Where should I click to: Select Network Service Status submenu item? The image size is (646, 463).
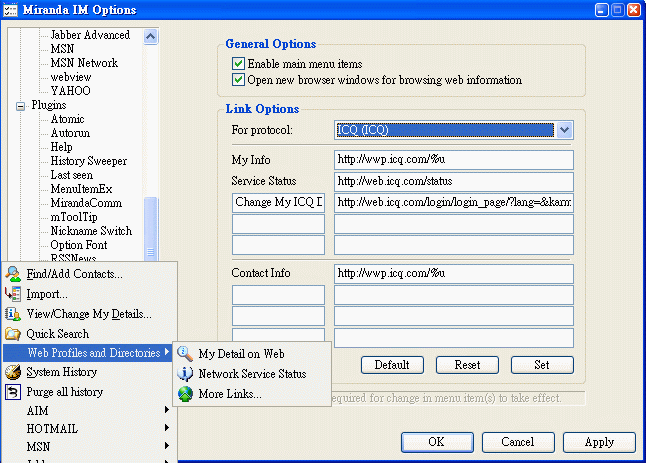click(x=253, y=374)
